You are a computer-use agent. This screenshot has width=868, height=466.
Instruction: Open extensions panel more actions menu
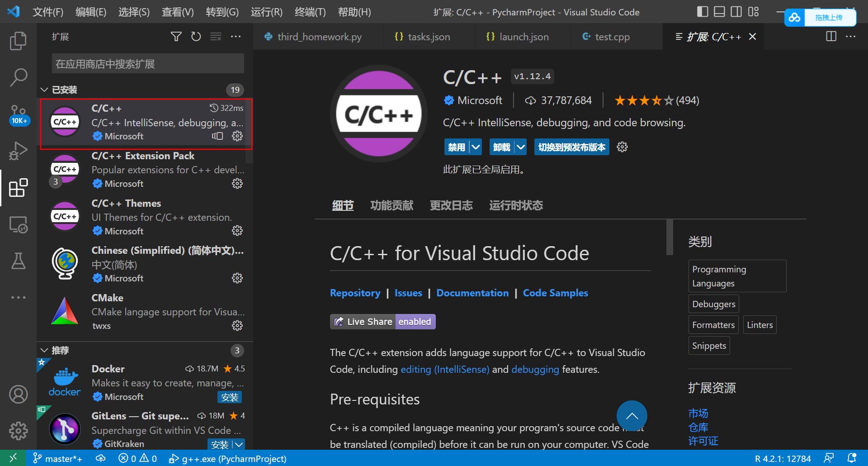click(236, 37)
